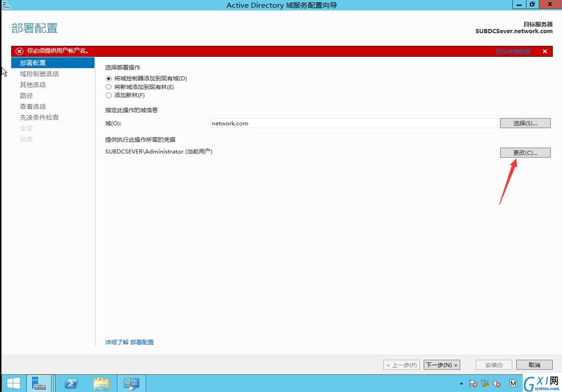Open the 详细了解 部署配置 link
Viewport: 562px width, 392px height.
point(129,342)
